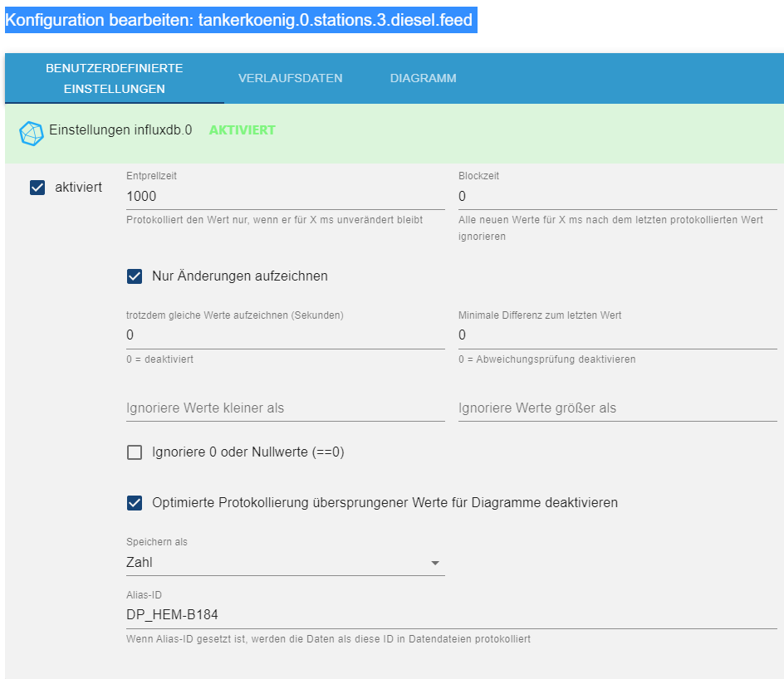Enable Ignoriere 0 oder Nullwerte checkbox
This screenshot has width=784, height=679.
135,452
